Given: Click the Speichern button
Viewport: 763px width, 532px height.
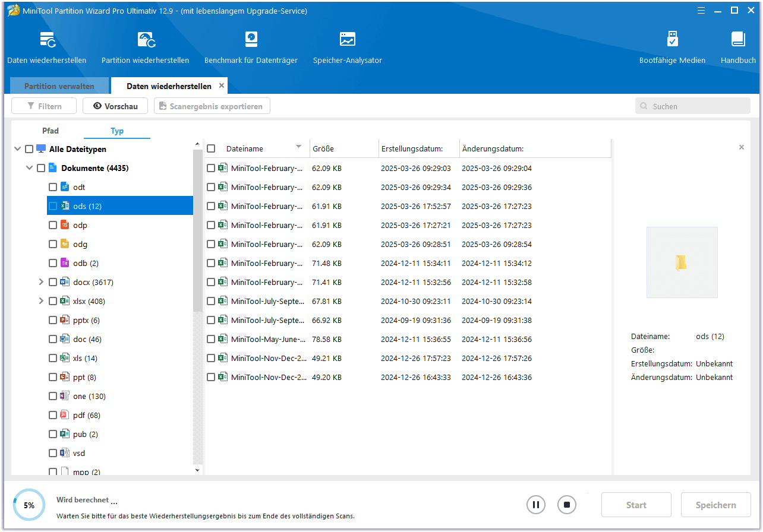Looking at the screenshot, I should 715,505.
